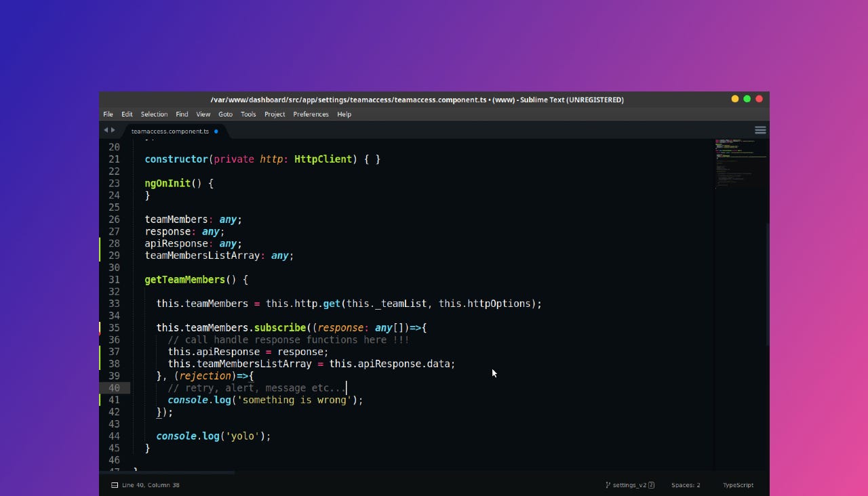The image size is (868, 496).
Task: Click the string 'something is wrong'
Action: 294,400
